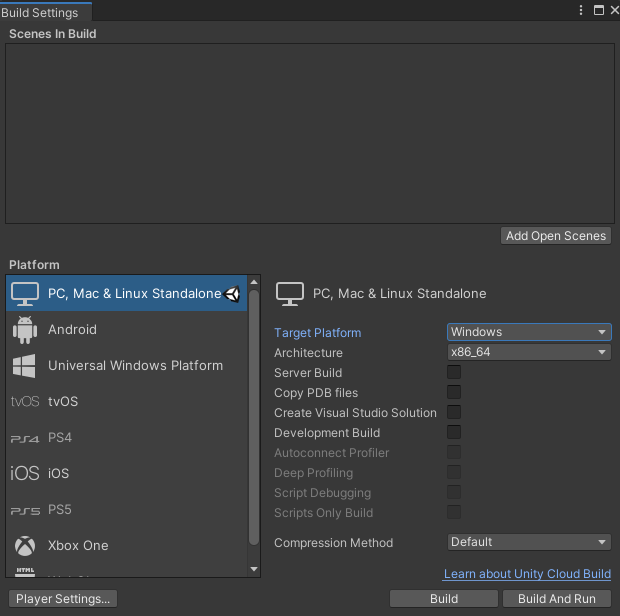
Task: Toggle the Scripts Only Build checkbox
Action: coord(454,512)
